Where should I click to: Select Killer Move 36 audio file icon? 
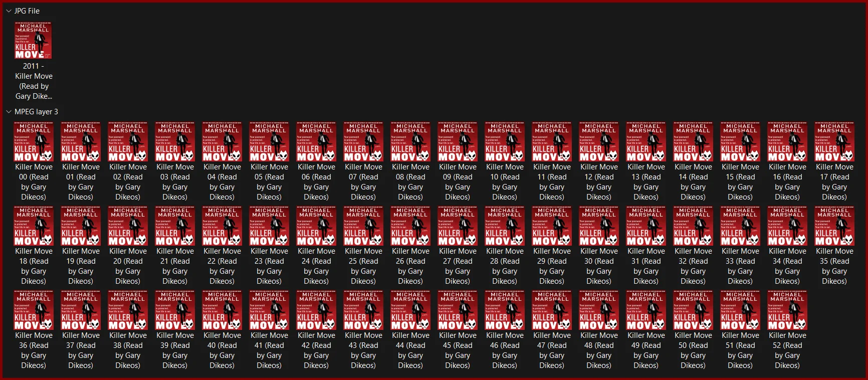click(34, 310)
